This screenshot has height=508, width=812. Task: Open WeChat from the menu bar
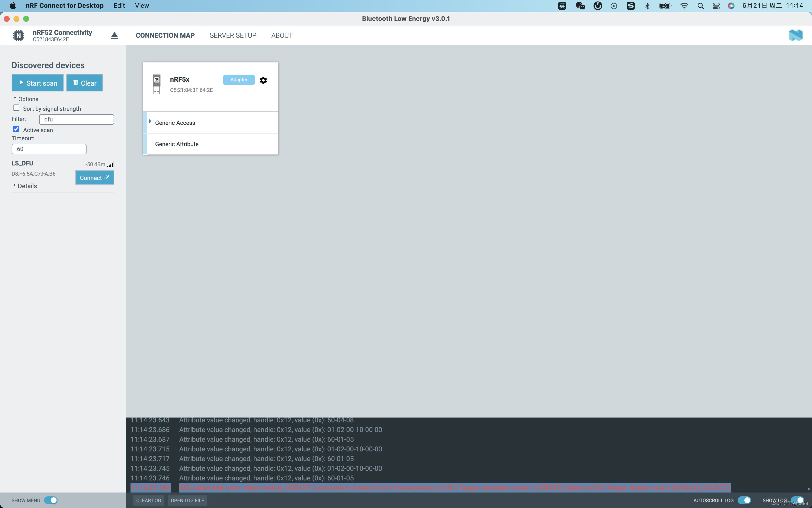coord(580,6)
